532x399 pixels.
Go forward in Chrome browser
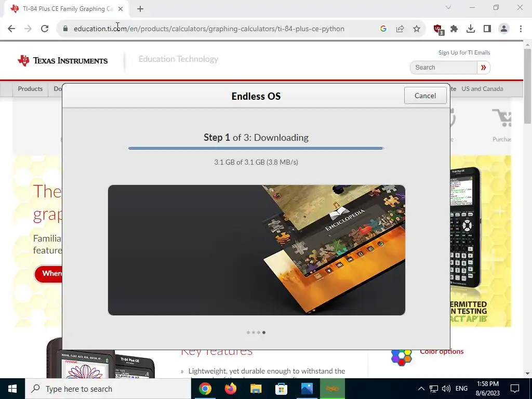tap(28, 29)
